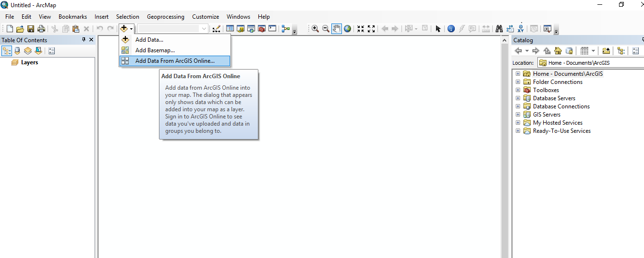The width and height of the screenshot is (644, 258).
Task: Zoom to full extent globe
Action: point(347,29)
